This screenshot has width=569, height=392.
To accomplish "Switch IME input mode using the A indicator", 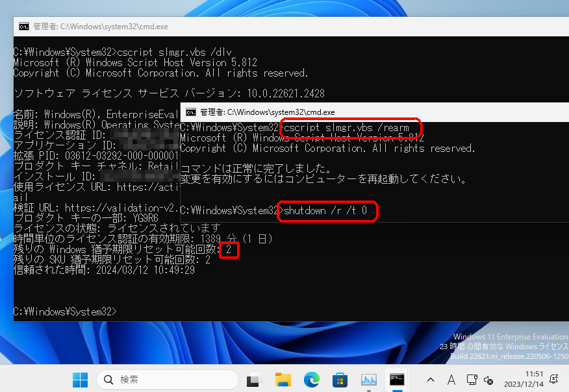I will coord(451,380).
